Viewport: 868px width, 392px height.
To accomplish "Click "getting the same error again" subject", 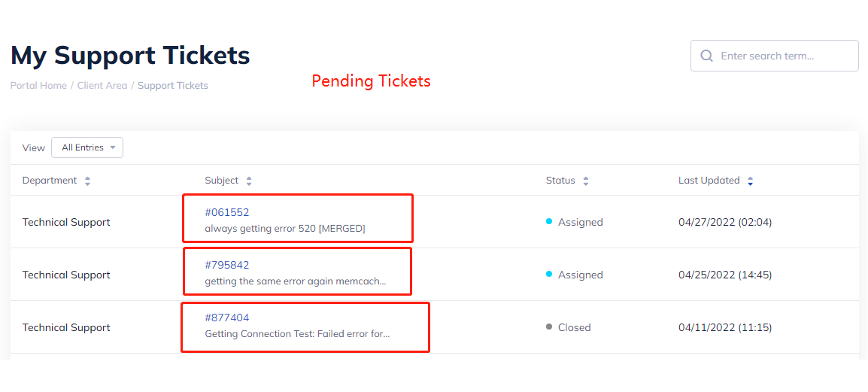I will click(295, 281).
